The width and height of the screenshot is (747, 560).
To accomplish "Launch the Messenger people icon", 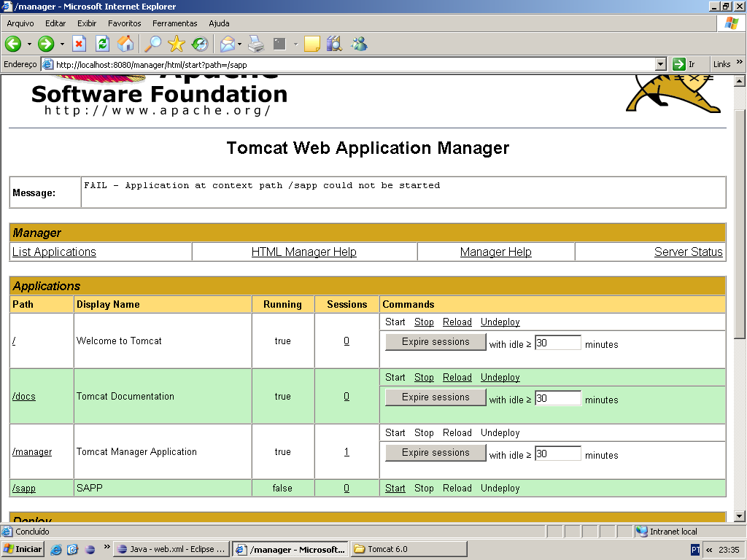I will pyautogui.click(x=359, y=44).
